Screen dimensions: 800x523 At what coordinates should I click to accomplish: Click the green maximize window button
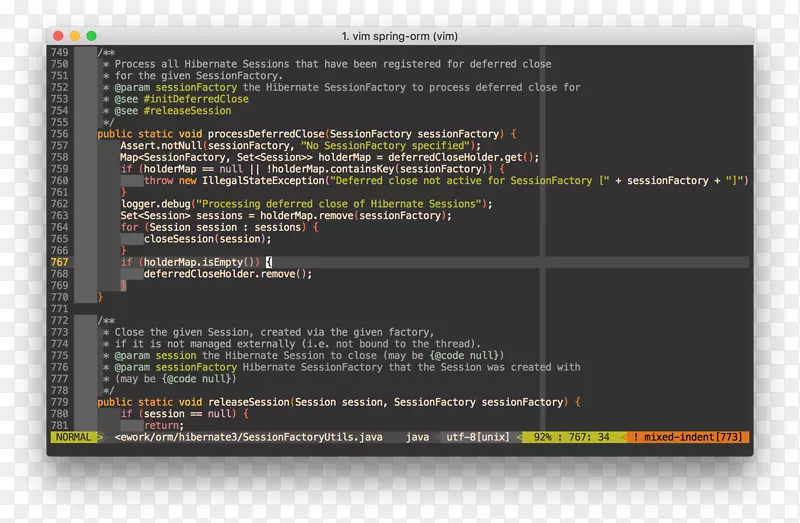click(x=93, y=36)
